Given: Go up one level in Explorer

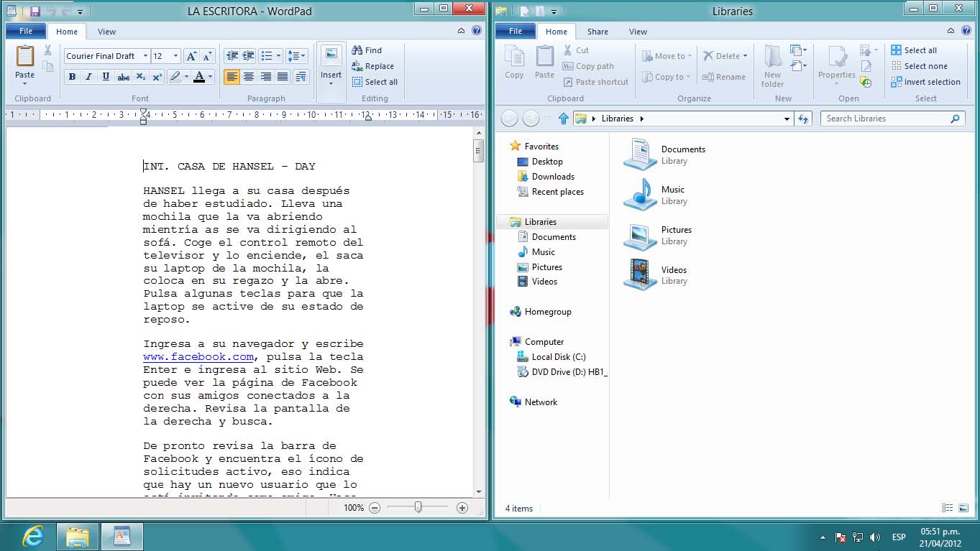Looking at the screenshot, I should 564,119.
